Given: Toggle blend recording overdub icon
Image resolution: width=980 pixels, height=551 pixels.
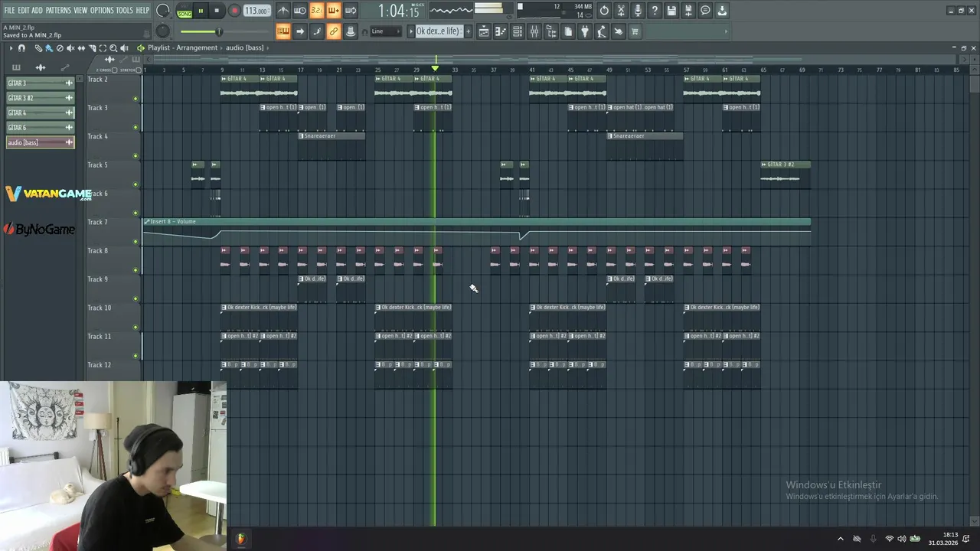Looking at the screenshot, I should click(x=334, y=11).
